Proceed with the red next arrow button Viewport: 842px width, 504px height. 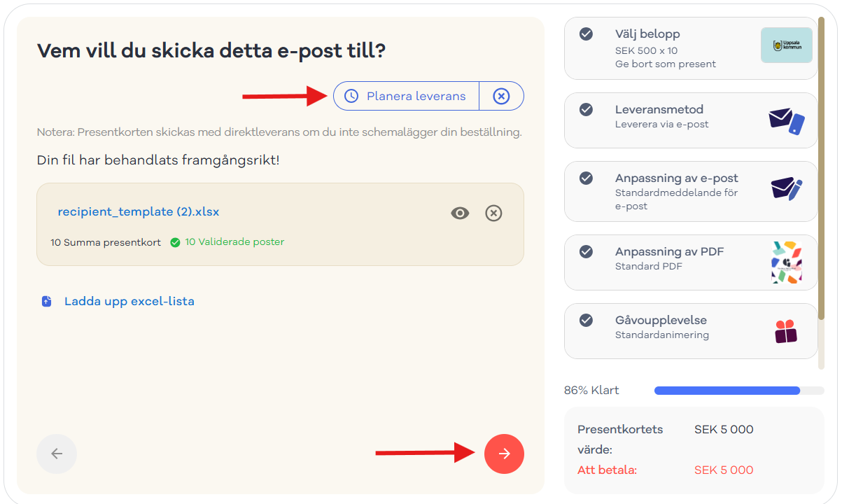coord(504,454)
